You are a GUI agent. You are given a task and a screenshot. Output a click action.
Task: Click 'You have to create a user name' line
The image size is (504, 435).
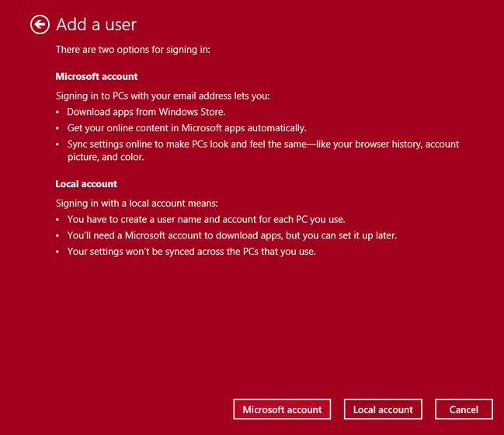coord(204,220)
